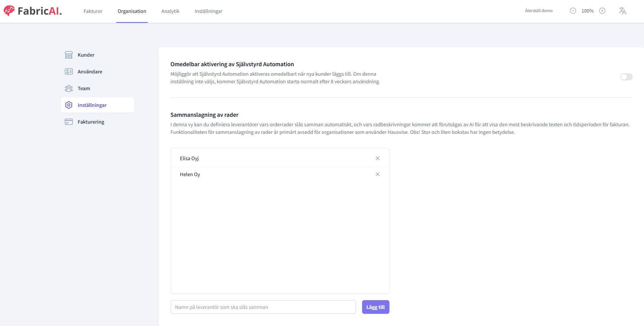Click the Återställ demo link
Viewport: 644px width, 326px height.
(x=538, y=11)
